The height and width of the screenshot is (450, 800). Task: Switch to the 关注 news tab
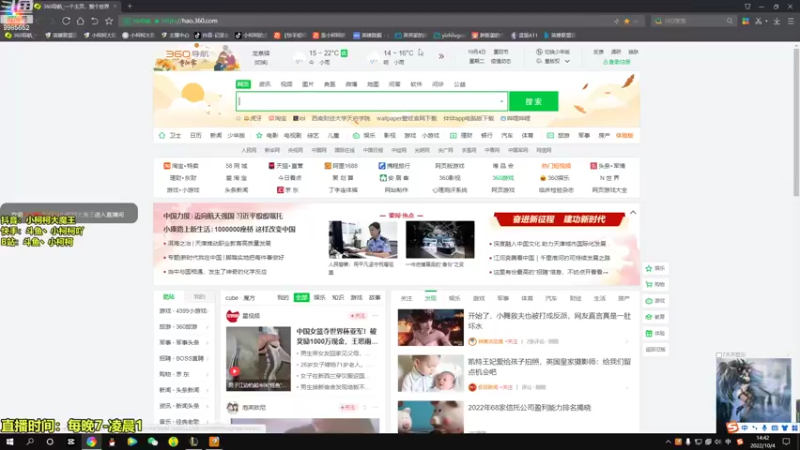[406, 298]
